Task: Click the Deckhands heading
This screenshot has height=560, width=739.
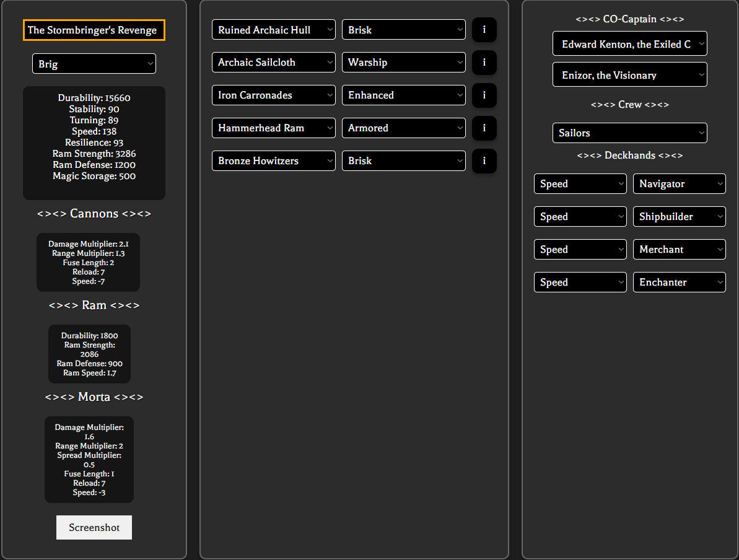Action: 630,155
